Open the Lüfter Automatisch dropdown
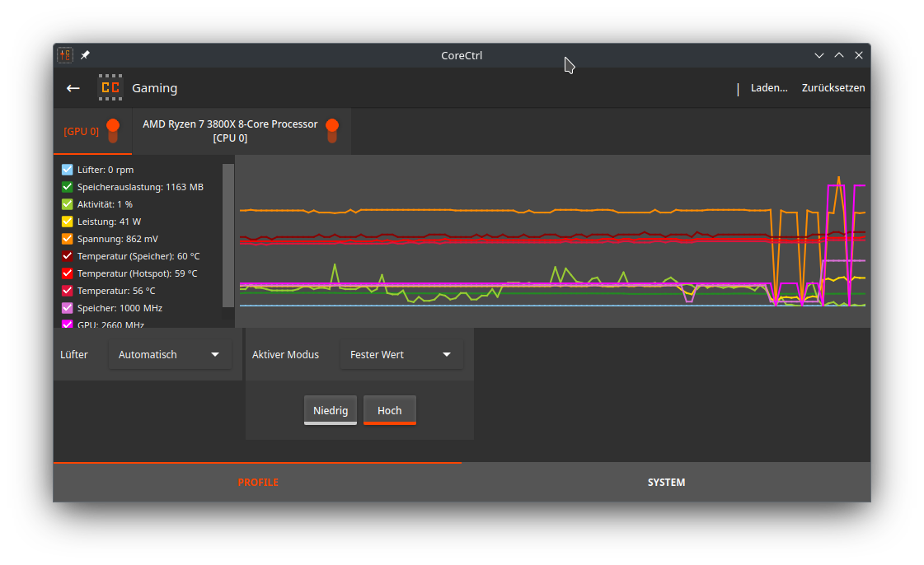The image size is (924, 565). point(170,355)
